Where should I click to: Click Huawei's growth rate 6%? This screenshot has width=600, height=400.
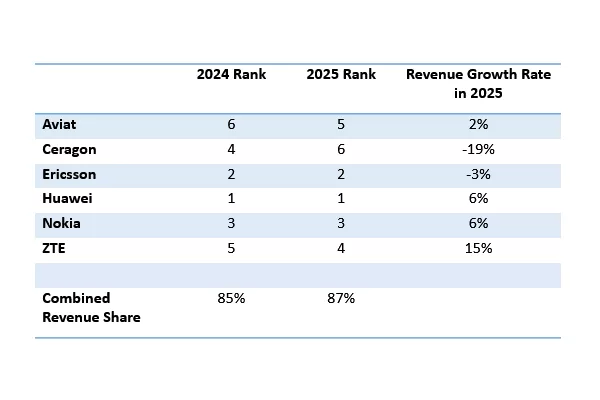(478, 198)
